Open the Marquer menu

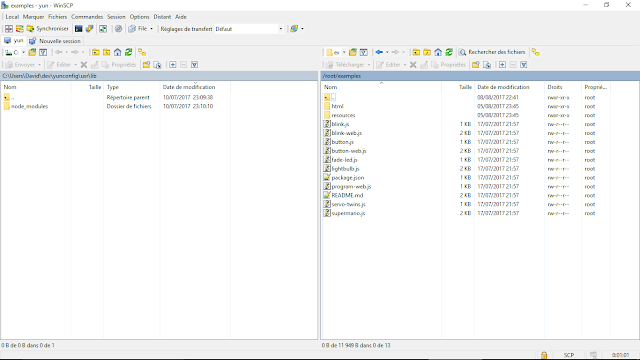click(33, 17)
